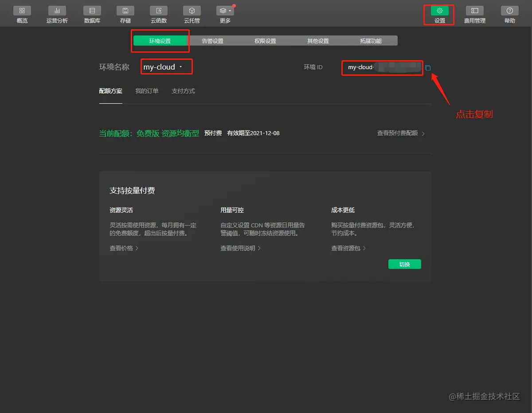Select the 配额方案 sub-tab
This screenshot has width=532, height=413.
point(110,91)
